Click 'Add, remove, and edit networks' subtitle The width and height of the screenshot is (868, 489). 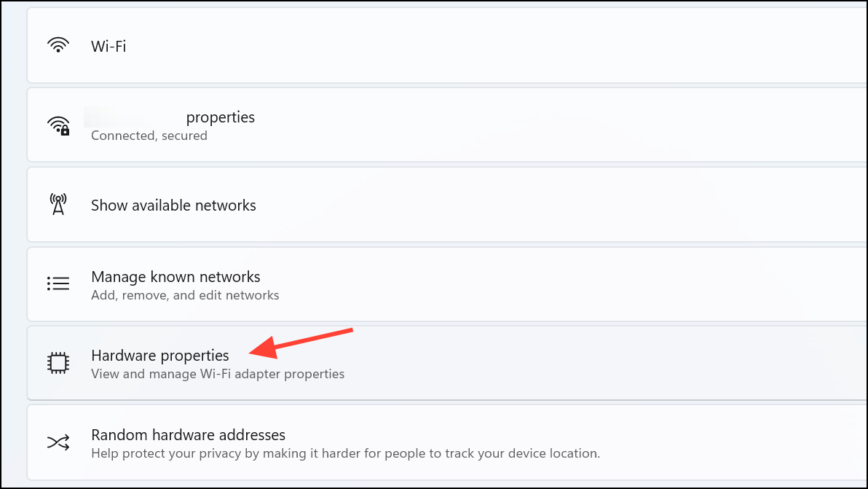tap(185, 295)
